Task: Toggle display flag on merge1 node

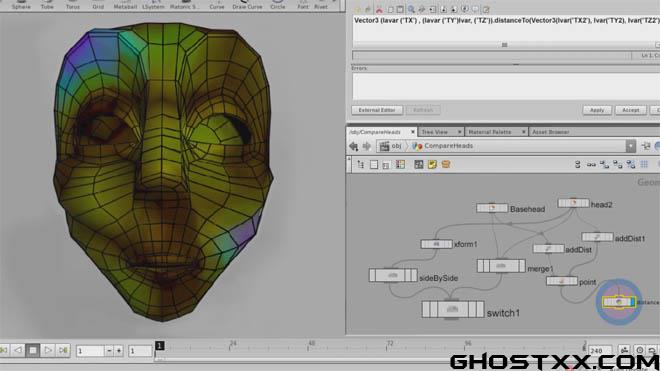Action: point(522,266)
